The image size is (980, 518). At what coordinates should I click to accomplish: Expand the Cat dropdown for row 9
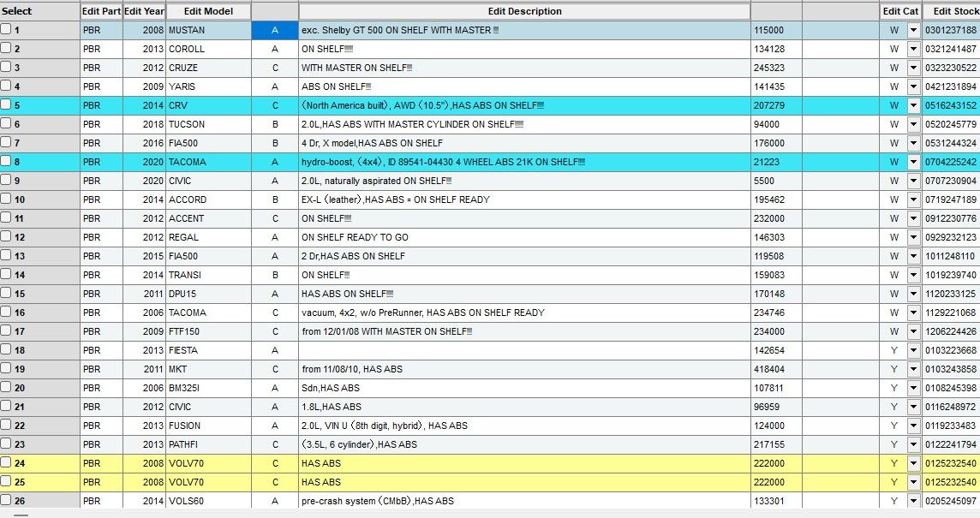(x=914, y=181)
